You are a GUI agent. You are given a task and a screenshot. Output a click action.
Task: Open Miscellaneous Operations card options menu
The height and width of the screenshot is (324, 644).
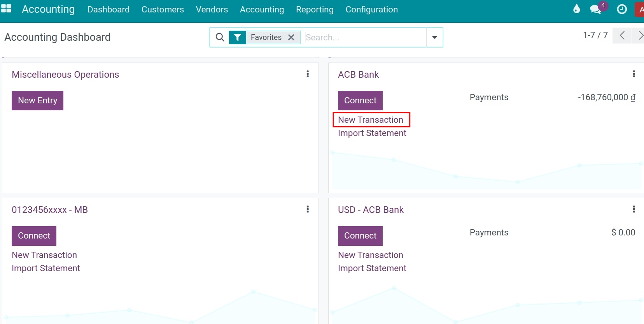pyautogui.click(x=308, y=74)
